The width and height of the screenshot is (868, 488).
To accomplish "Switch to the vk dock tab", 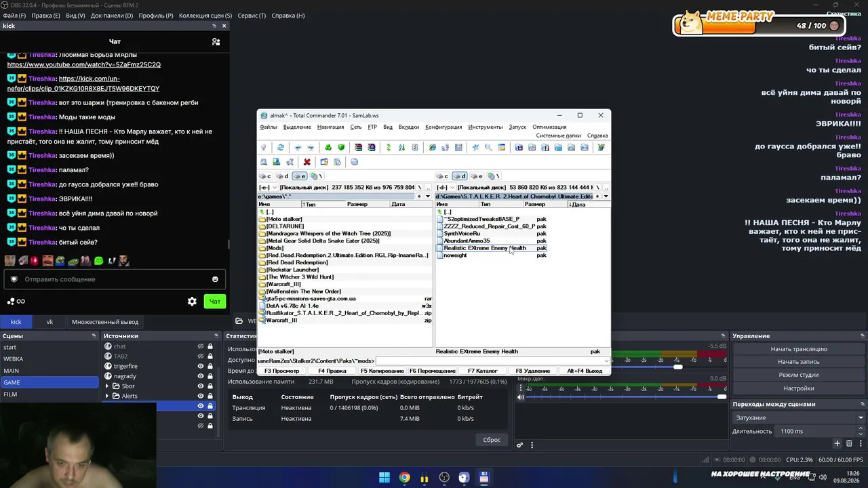I will tap(50, 322).
